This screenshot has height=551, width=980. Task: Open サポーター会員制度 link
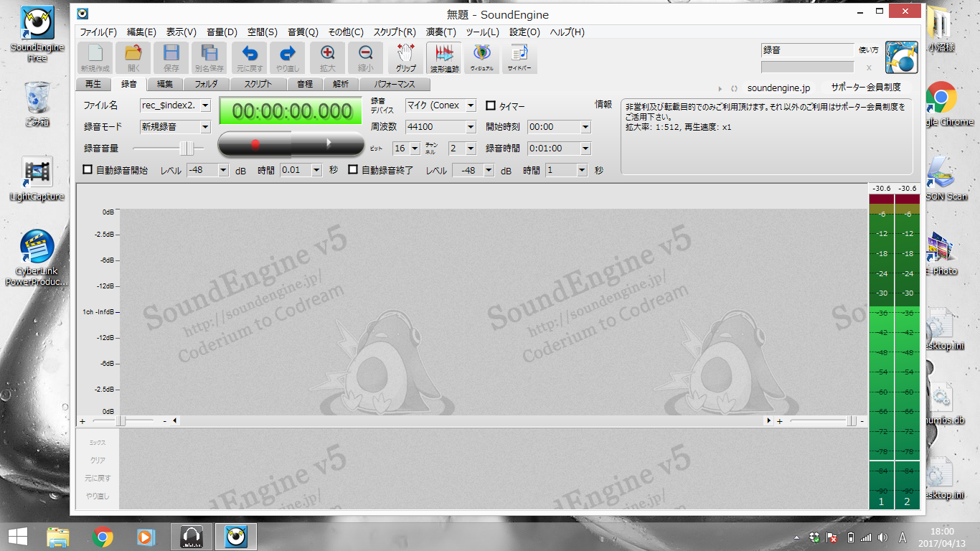point(866,88)
